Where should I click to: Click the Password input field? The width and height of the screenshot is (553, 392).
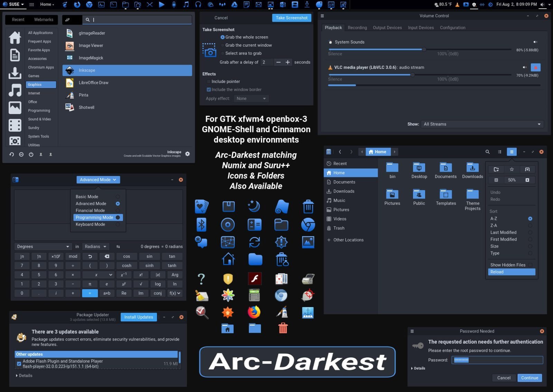coord(497,360)
